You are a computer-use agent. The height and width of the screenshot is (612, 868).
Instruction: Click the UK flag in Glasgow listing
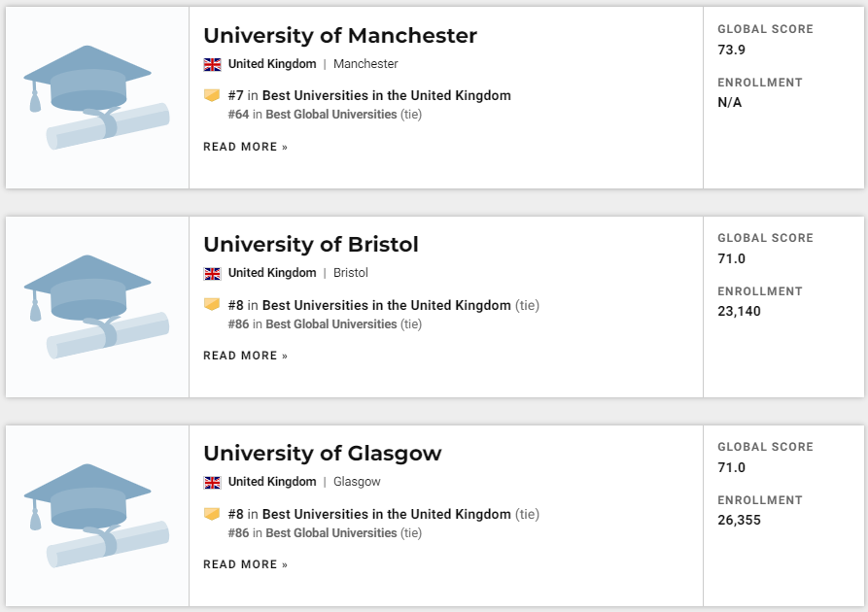[x=212, y=482]
